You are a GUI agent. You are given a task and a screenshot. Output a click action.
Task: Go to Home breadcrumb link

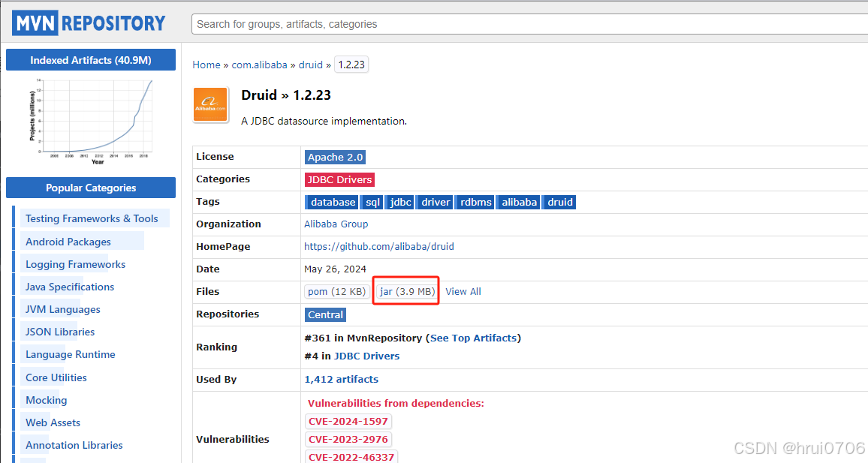click(206, 65)
